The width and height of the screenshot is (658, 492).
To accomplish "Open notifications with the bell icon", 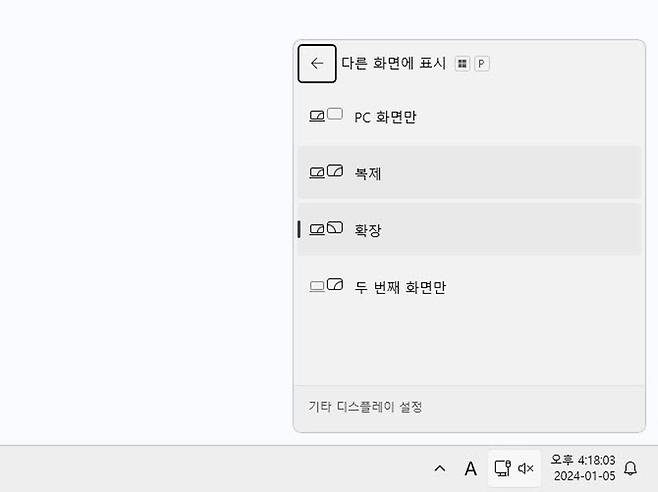I will pyautogui.click(x=630, y=468).
